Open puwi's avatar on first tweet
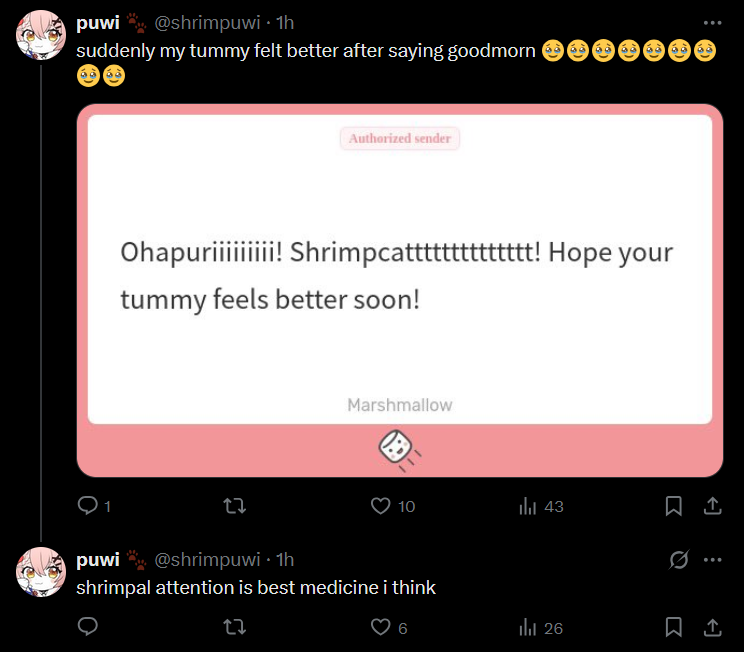This screenshot has width=744, height=652. point(42,36)
